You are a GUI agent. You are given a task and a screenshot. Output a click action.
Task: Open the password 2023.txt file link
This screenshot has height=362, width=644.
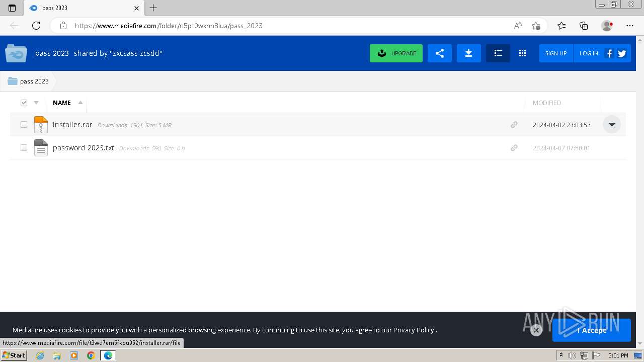coord(84,148)
